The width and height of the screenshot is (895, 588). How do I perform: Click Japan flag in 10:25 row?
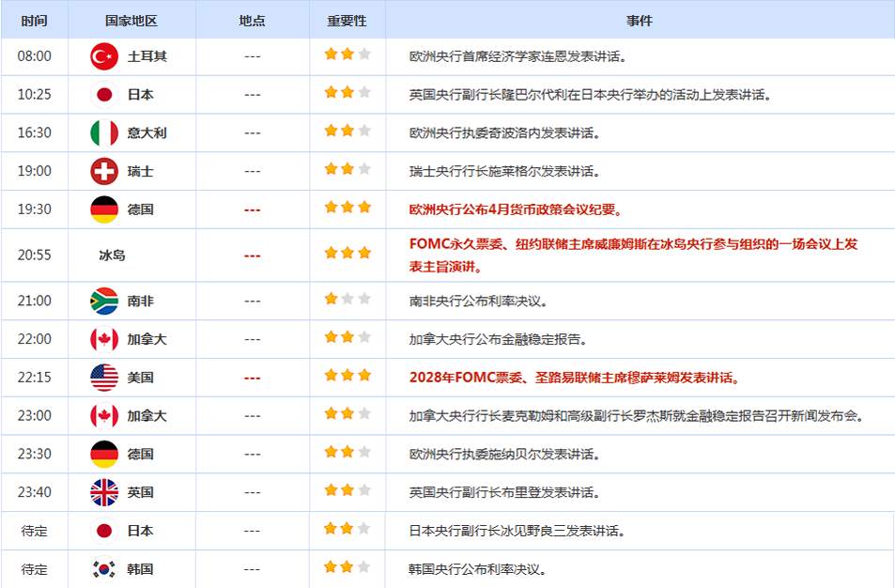click(104, 94)
